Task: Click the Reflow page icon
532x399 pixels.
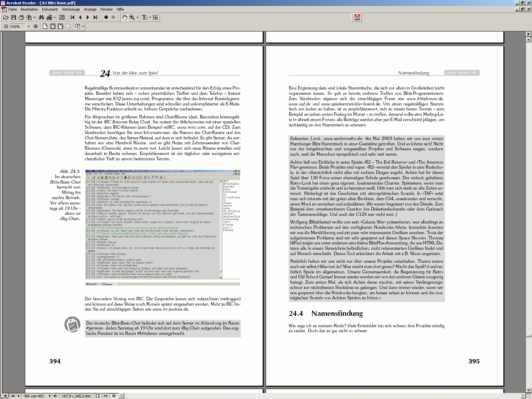Action: point(68,26)
